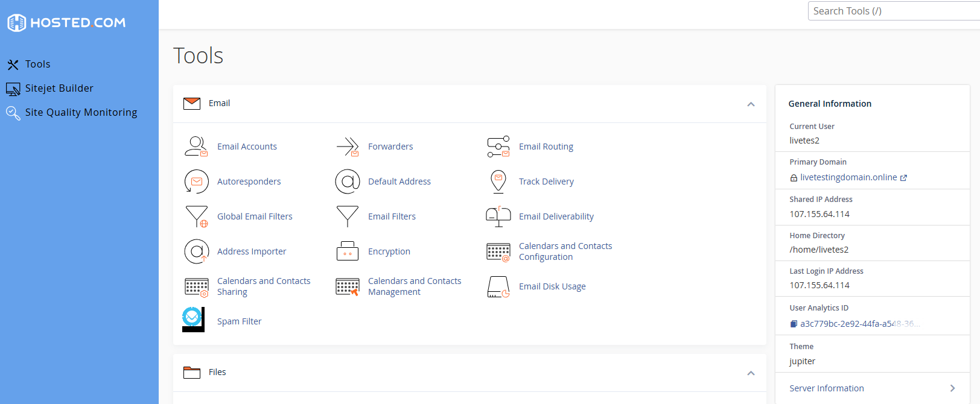This screenshot has width=980, height=404.
Task: Open the Global Email Filters link
Action: click(x=255, y=216)
